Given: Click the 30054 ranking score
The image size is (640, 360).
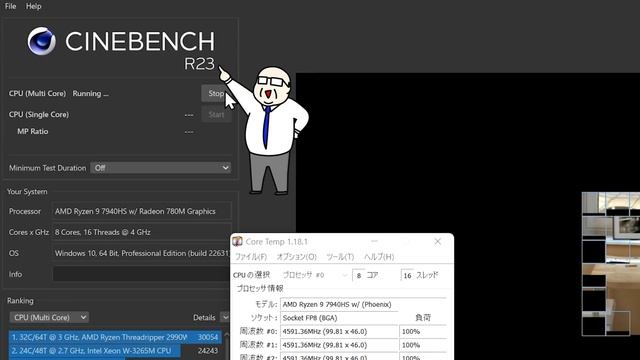Looking at the screenshot, I should pos(208,337).
